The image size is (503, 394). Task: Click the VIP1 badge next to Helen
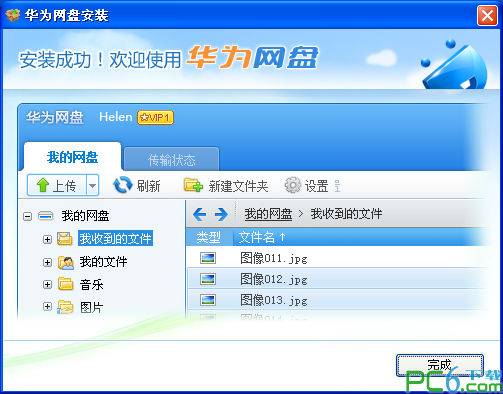coord(156,117)
